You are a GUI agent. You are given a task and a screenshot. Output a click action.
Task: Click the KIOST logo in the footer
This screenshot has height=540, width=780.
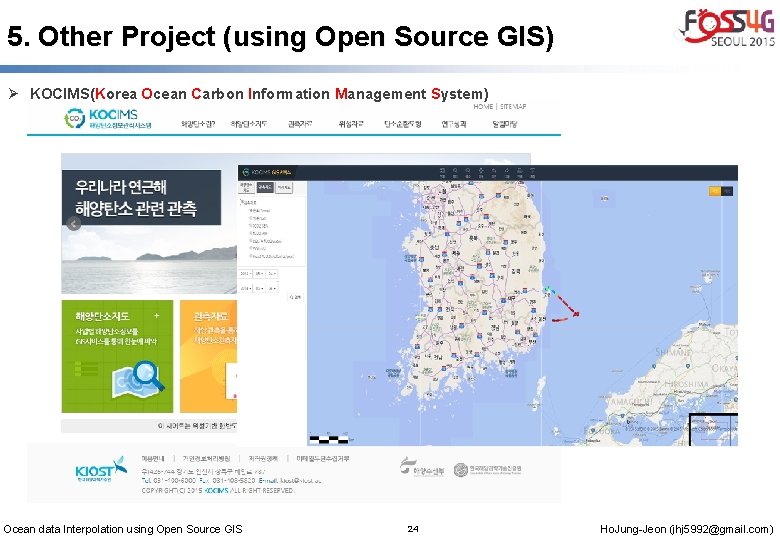click(x=101, y=469)
